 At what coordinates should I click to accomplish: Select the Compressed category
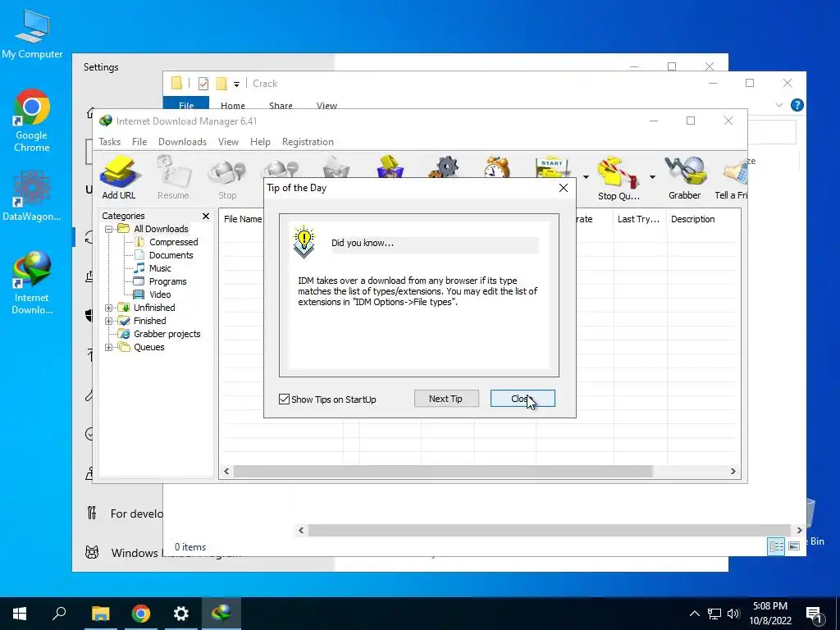(x=173, y=242)
